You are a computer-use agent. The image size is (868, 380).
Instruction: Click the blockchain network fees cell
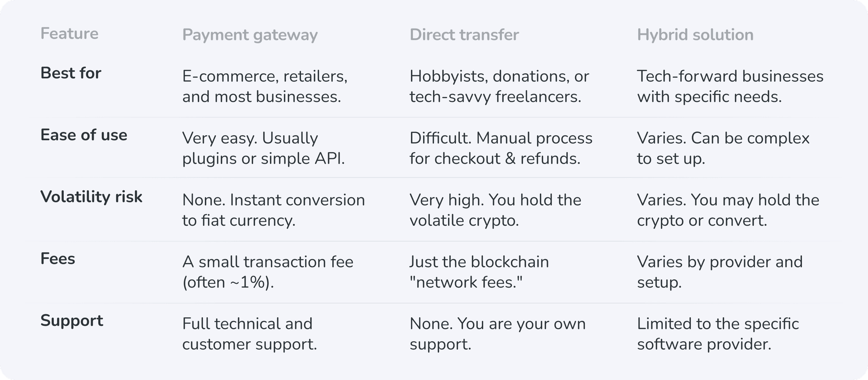pos(479,272)
